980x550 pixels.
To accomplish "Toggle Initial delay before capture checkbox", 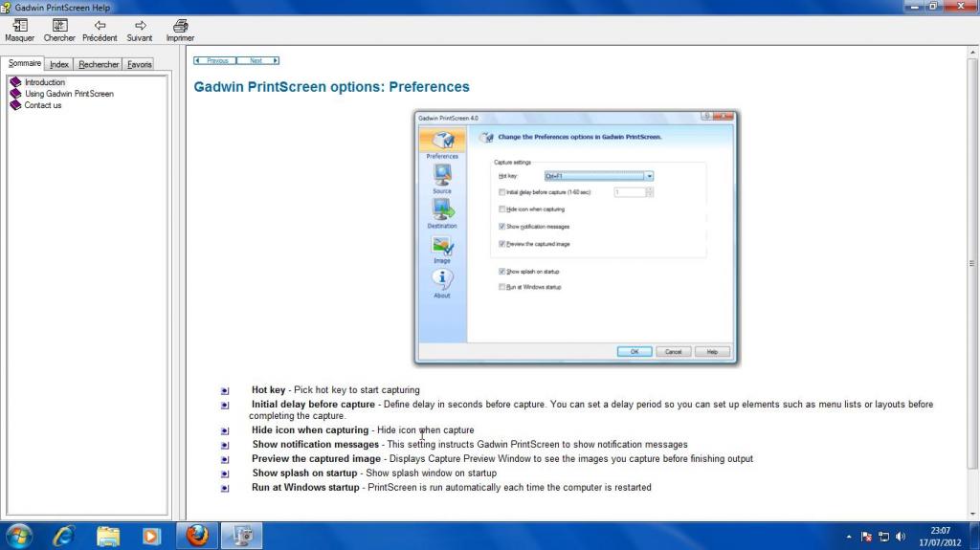I will [x=501, y=192].
